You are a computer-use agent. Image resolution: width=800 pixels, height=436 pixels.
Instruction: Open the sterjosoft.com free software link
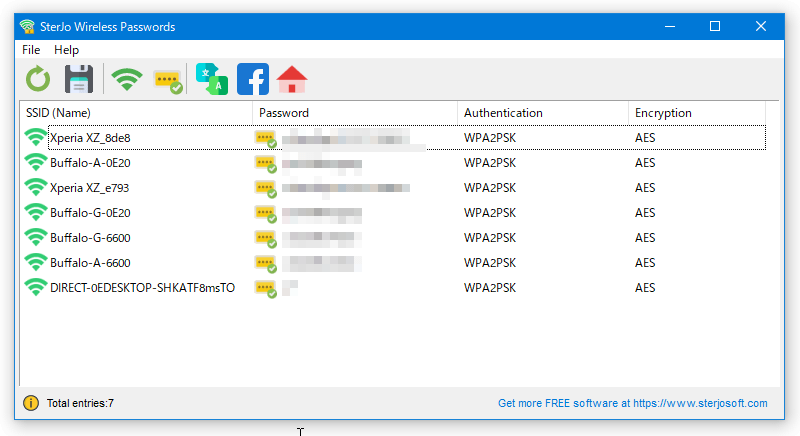point(633,403)
